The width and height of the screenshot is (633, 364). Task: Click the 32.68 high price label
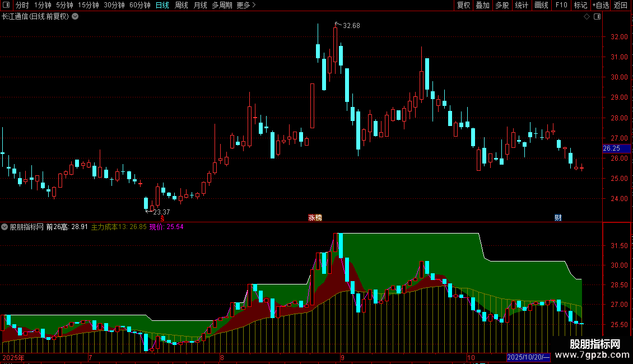click(x=351, y=25)
